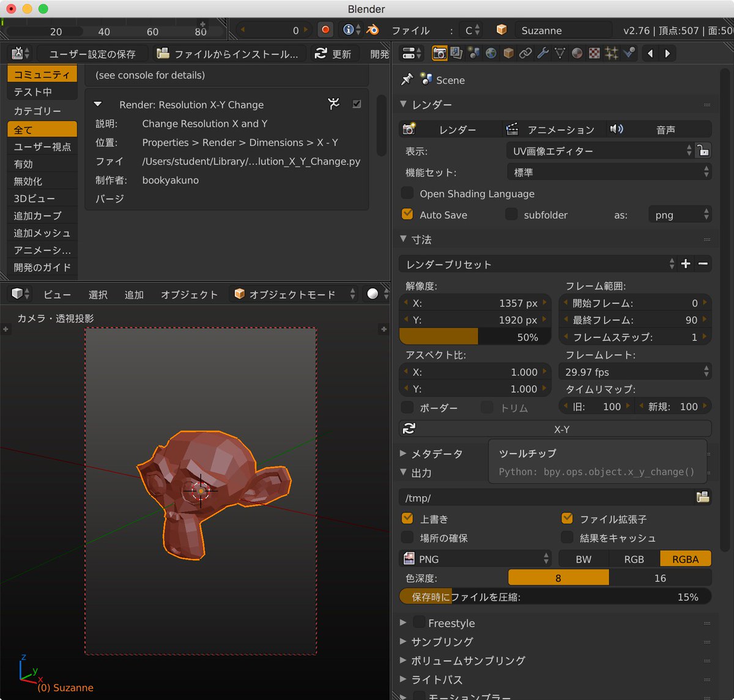The width and height of the screenshot is (734, 700).
Task: Open the 29.97 fps frame rate dropdown
Action: [x=635, y=371]
